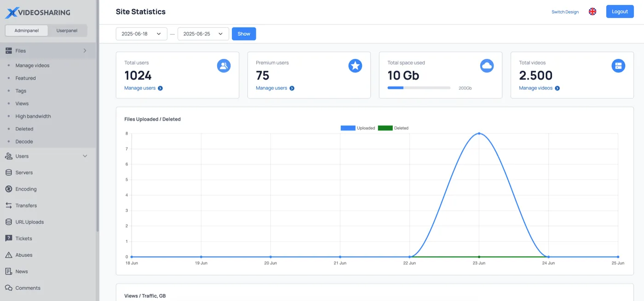This screenshot has height=301, width=644.
Task: Click the News sidebar icon
Action: click(x=9, y=272)
